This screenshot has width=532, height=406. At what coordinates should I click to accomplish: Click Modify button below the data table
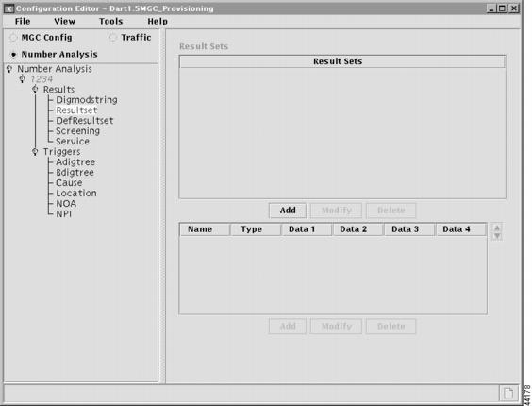pos(336,326)
